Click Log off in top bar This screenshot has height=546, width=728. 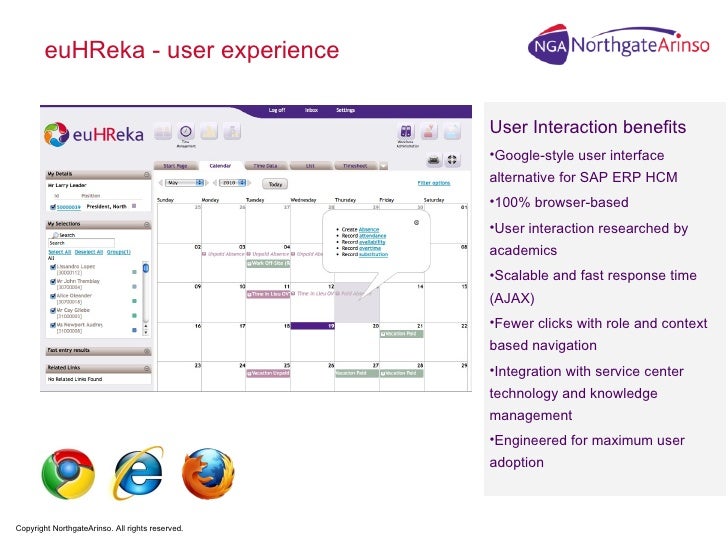coord(277,110)
